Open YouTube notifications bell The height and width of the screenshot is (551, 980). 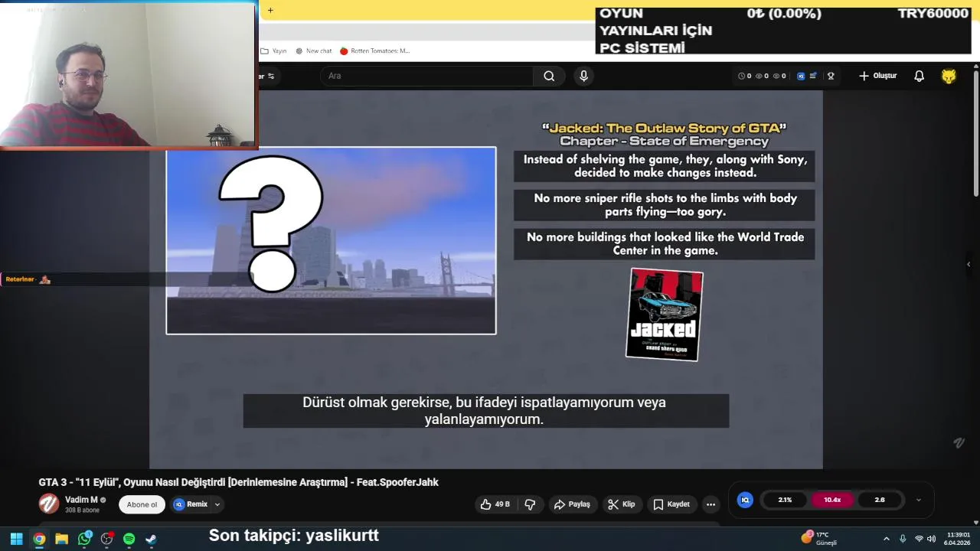[x=919, y=76]
